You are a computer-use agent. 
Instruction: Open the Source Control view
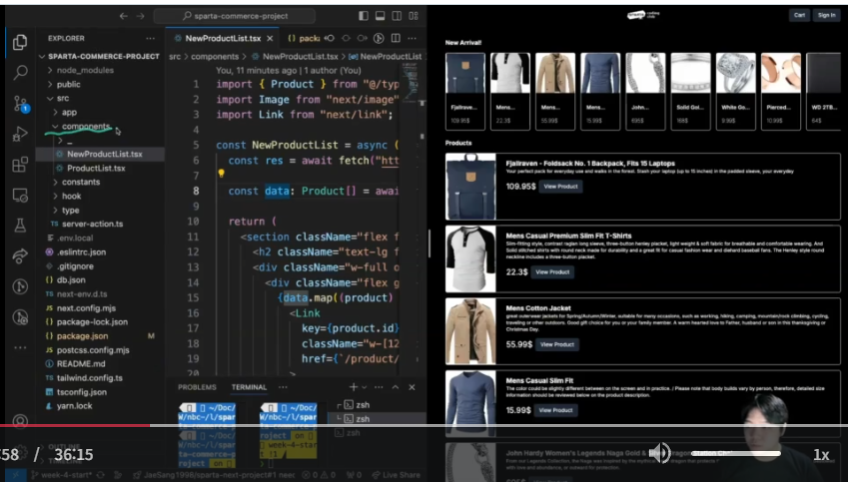(21, 103)
